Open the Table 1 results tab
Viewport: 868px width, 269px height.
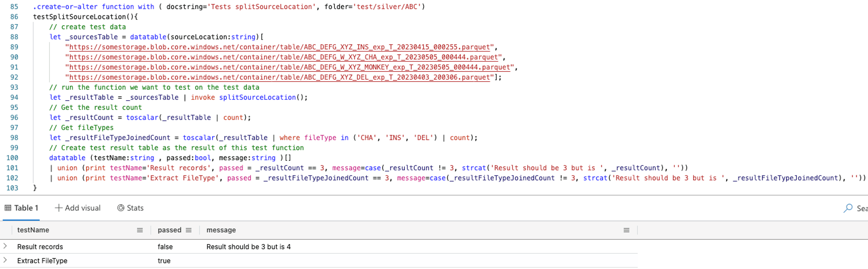pos(21,208)
